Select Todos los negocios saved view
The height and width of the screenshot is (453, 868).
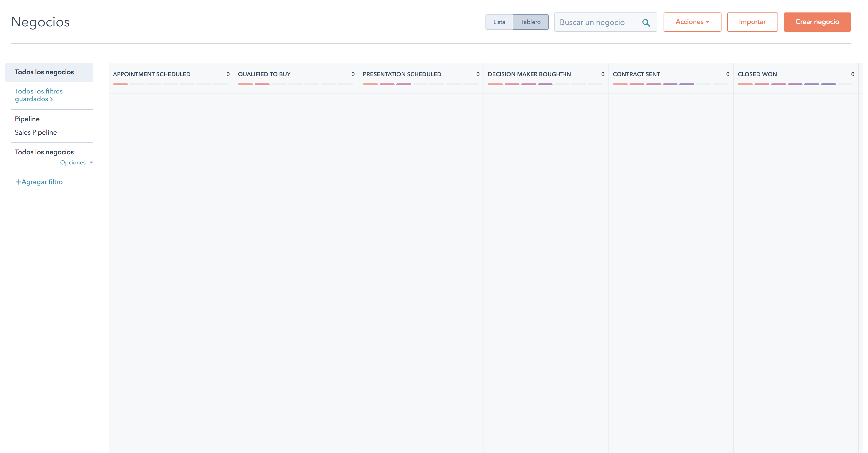tap(44, 72)
